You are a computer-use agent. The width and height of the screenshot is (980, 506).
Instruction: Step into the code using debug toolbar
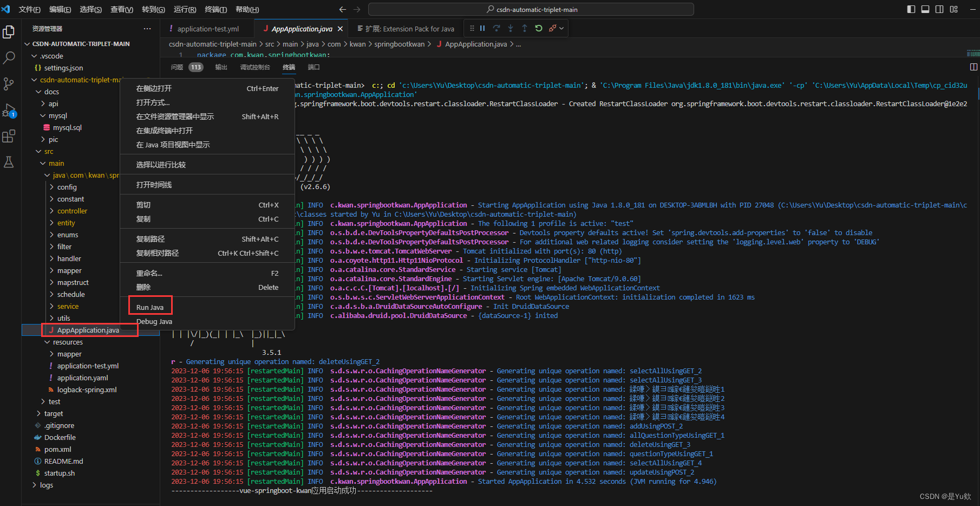pos(511,28)
